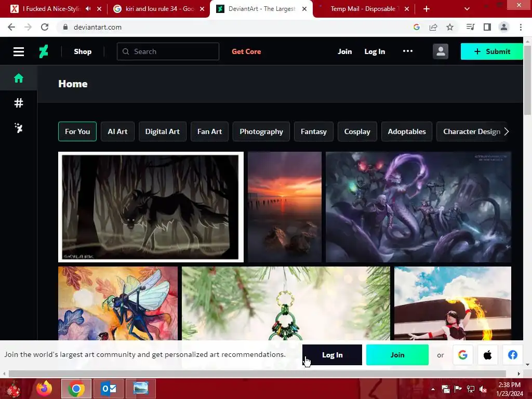The width and height of the screenshot is (532, 399).
Task: Click the search magnifier icon
Action: pos(126,51)
